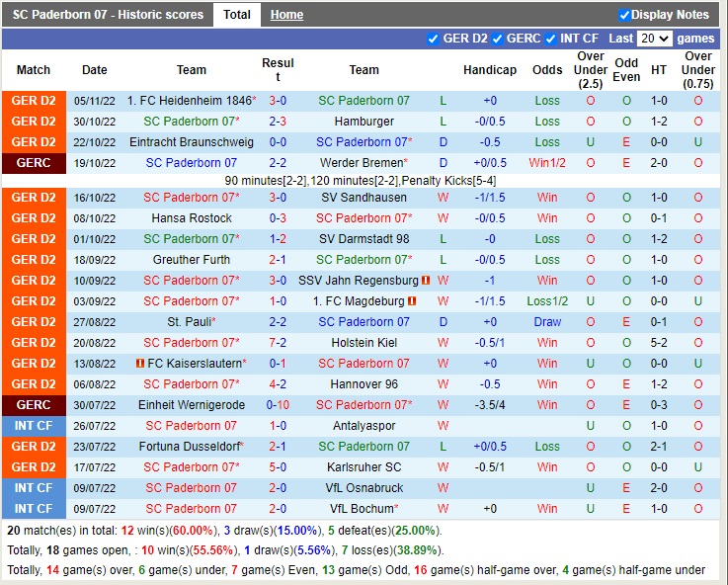Viewport: 728px width, 585px height.
Task: Click the date 05/11/22
Action: click(x=94, y=101)
